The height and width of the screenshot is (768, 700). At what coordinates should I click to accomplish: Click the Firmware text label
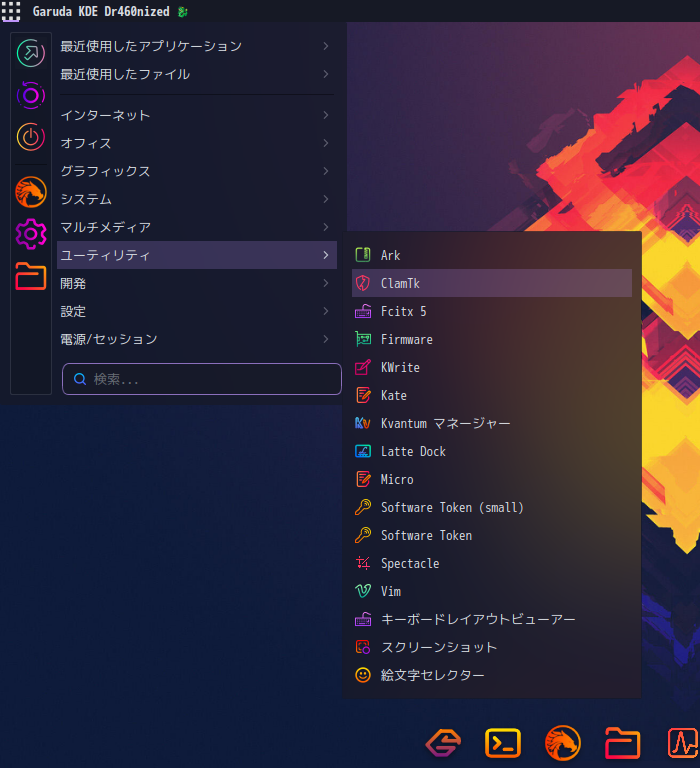tap(407, 339)
